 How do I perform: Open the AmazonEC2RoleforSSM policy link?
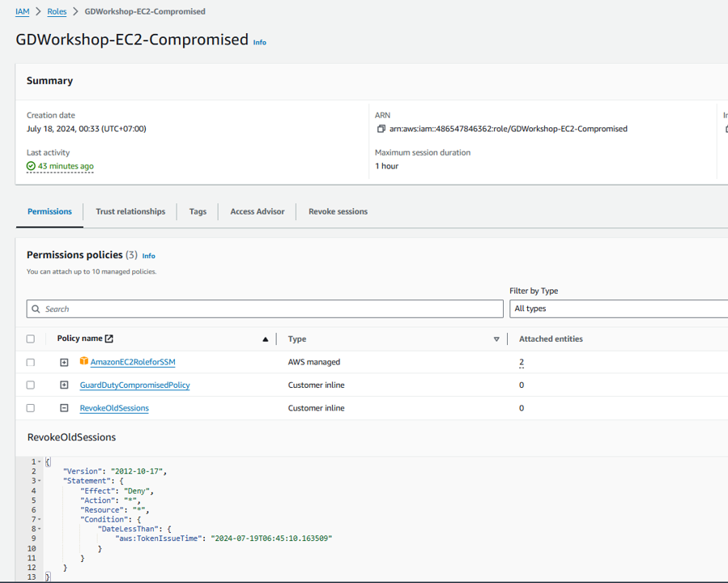pyautogui.click(x=133, y=362)
